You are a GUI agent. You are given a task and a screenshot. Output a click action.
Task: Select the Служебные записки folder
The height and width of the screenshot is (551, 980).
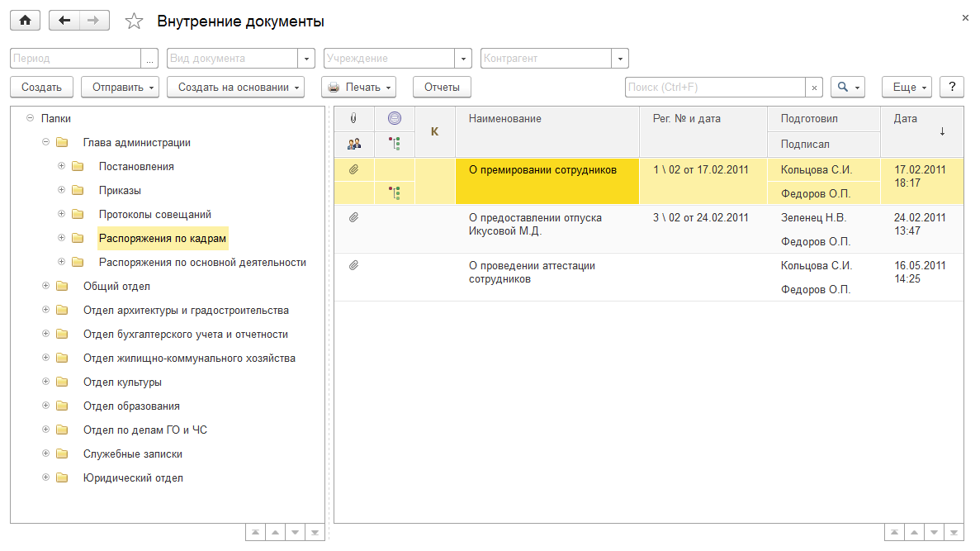133,454
